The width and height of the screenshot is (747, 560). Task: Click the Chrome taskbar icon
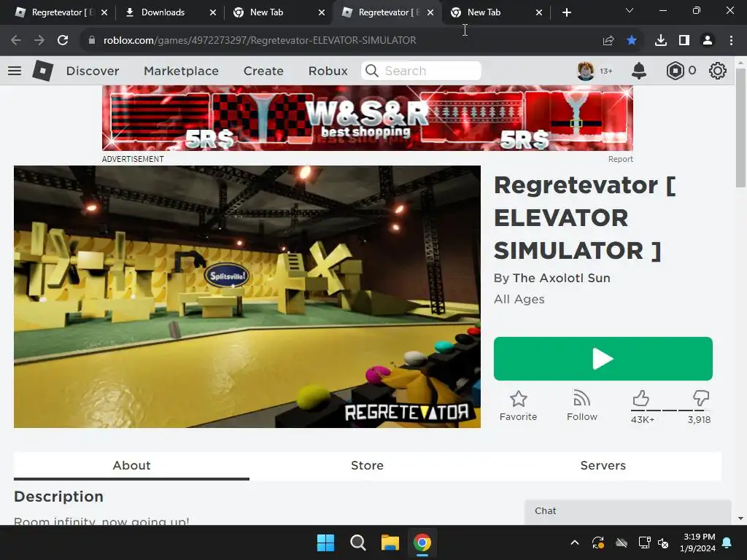422,542
